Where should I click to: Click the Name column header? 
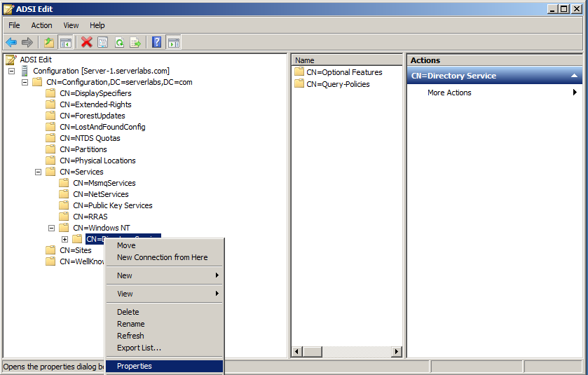[x=347, y=60]
